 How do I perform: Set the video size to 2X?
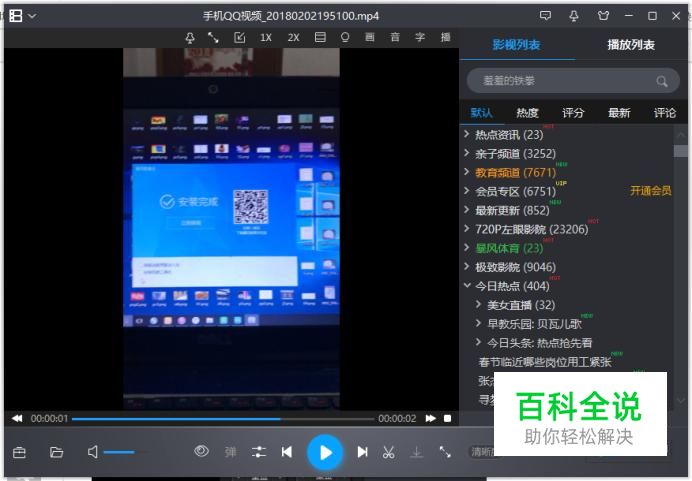coord(293,38)
